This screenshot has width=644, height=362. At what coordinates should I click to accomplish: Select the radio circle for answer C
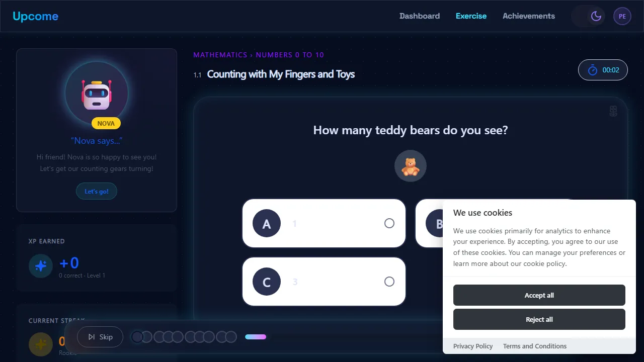389,282
